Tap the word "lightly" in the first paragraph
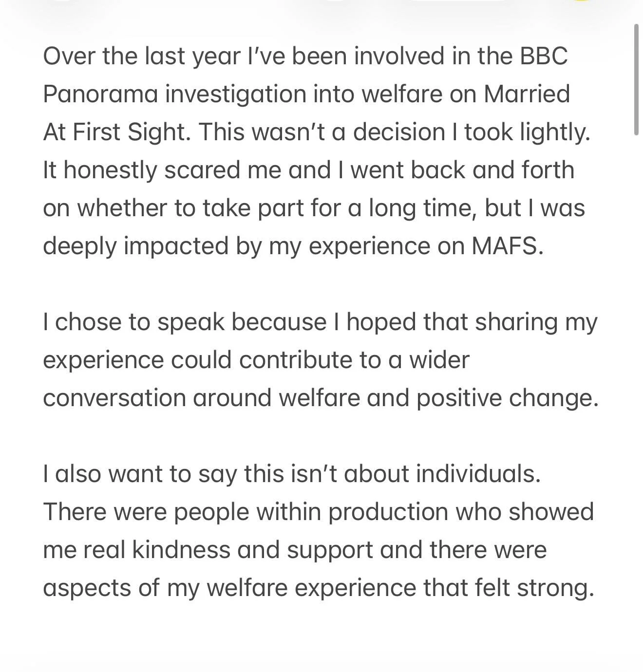 point(554,132)
